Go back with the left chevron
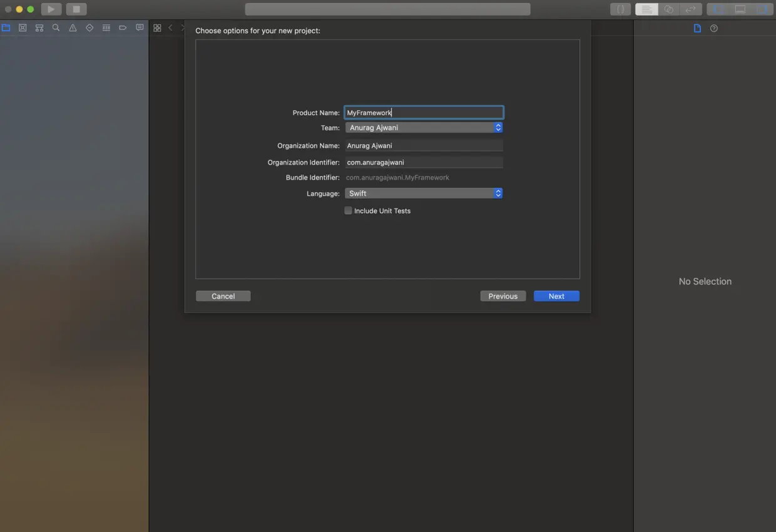This screenshot has width=776, height=532. point(170,28)
